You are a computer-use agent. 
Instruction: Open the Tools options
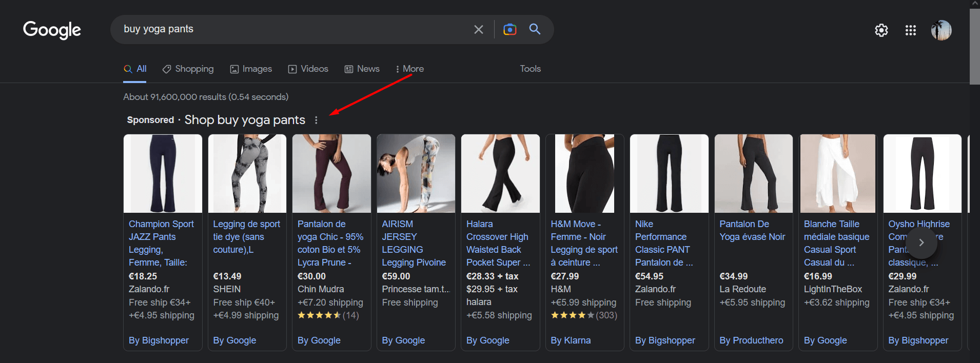pos(530,69)
